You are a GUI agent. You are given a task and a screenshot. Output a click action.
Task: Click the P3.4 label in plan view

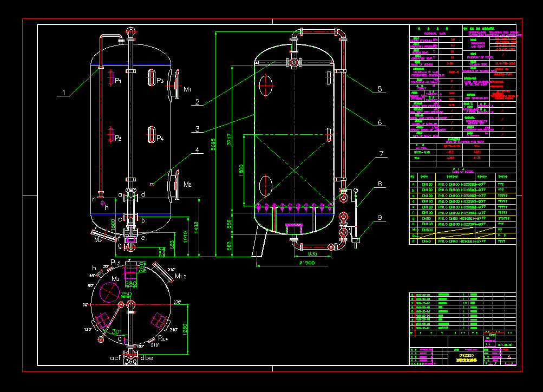(163, 338)
